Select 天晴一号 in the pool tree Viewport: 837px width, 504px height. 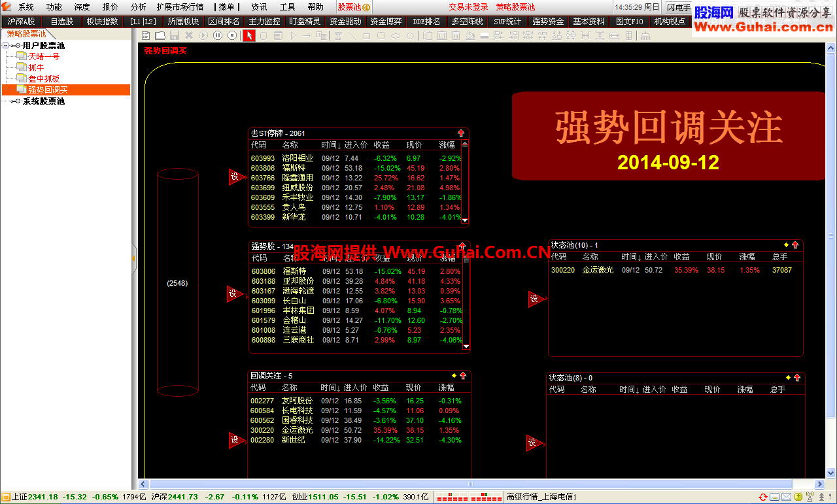(x=44, y=57)
